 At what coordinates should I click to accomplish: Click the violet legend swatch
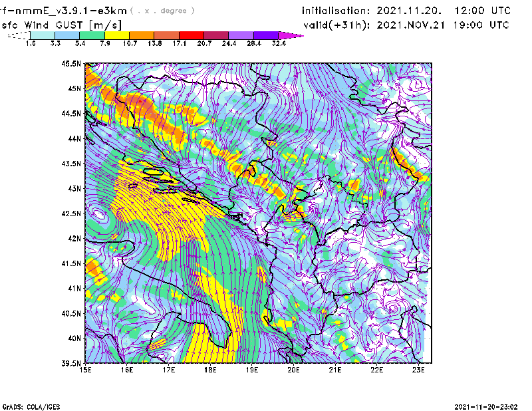[x=266, y=35]
